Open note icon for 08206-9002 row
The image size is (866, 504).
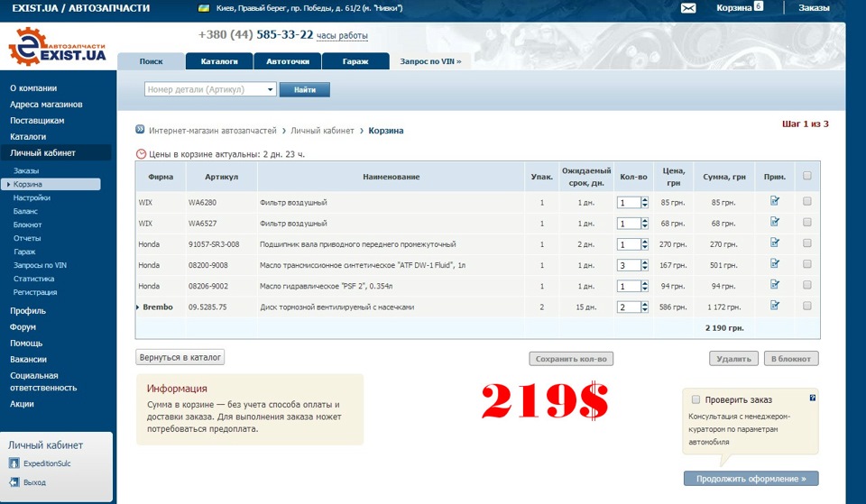pyautogui.click(x=775, y=285)
